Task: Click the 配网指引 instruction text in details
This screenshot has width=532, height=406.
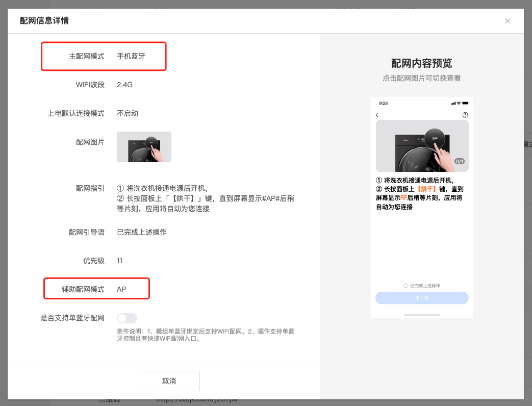Action: point(206,198)
